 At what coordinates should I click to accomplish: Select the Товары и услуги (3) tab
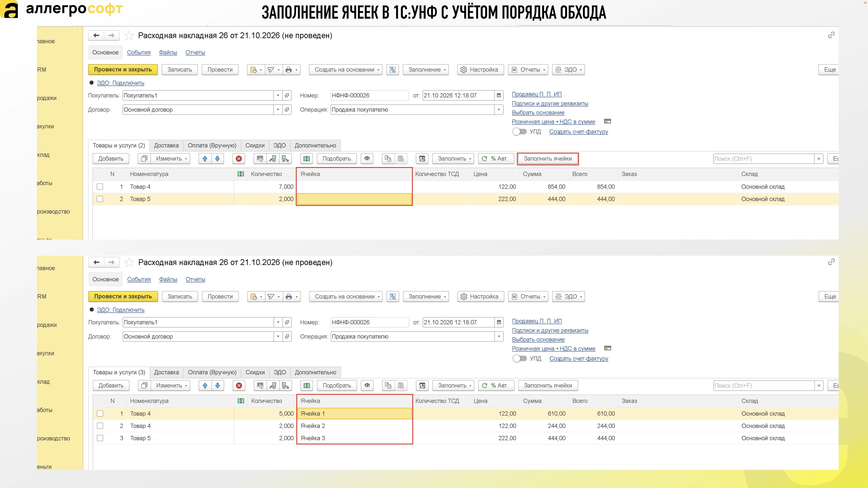coord(119,372)
